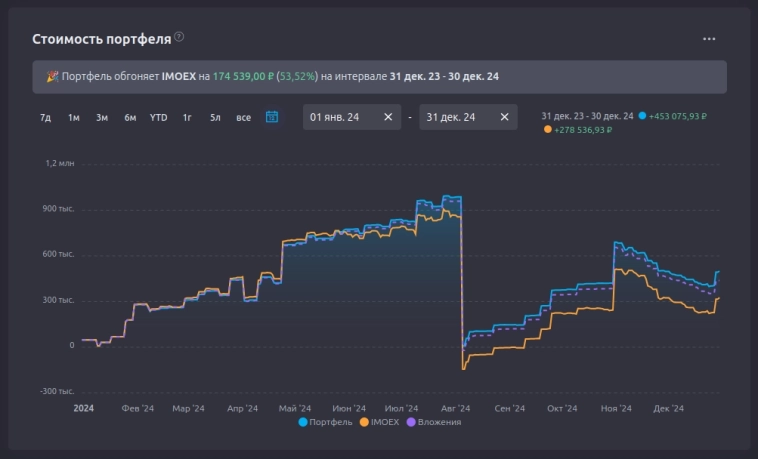Toggle the IMOEX series in legend
Image resolution: width=758 pixels, height=459 pixels.
click(379, 422)
